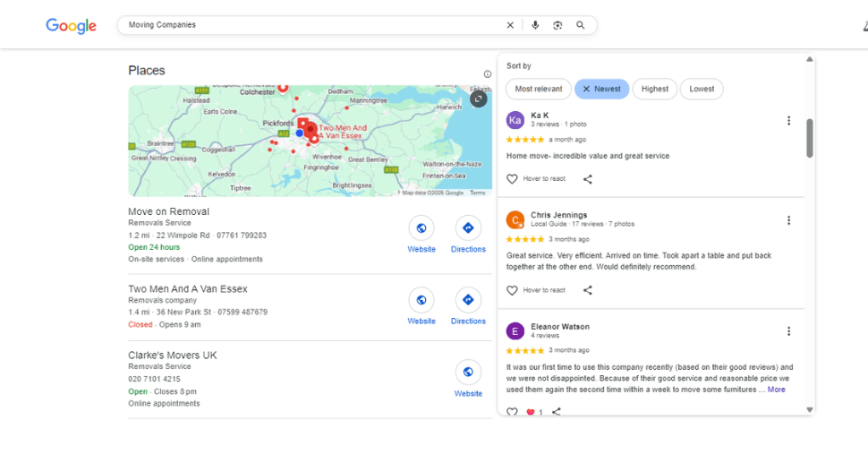Like Ka K's review with heart
868x463 pixels.
[x=512, y=179]
